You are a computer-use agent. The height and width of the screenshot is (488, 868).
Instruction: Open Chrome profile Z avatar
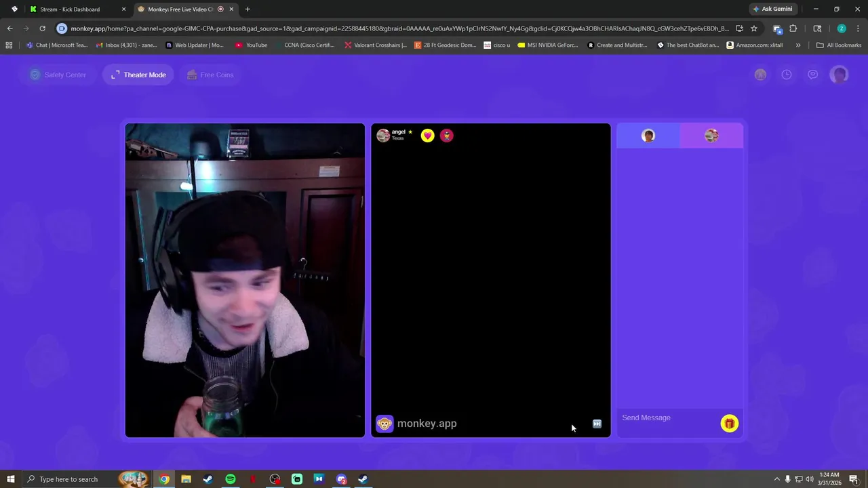pos(842,28)
